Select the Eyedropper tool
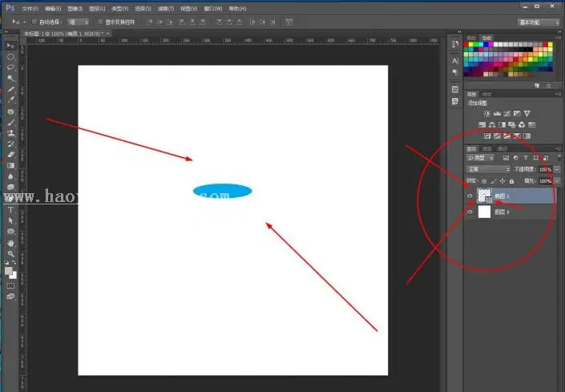This screenshot has width=565, height=392. click(x=10, y=99)
